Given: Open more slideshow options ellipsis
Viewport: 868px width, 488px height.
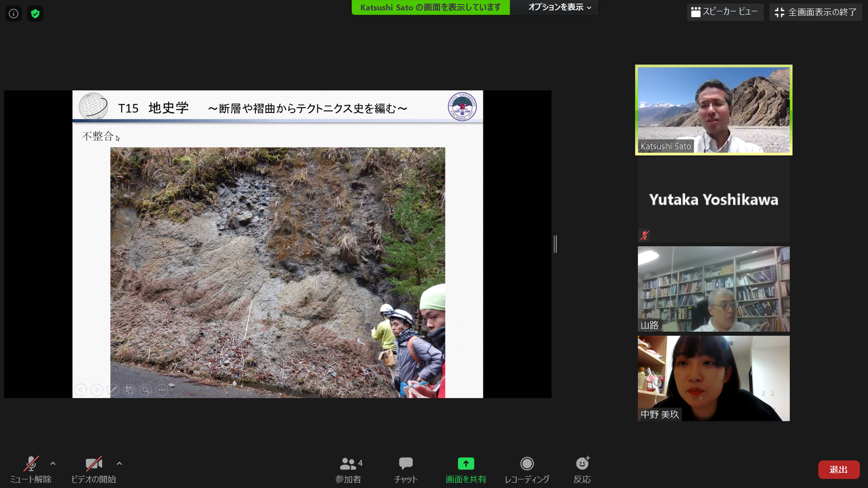Looking at the screenshot, I should (x=162, y=390).
